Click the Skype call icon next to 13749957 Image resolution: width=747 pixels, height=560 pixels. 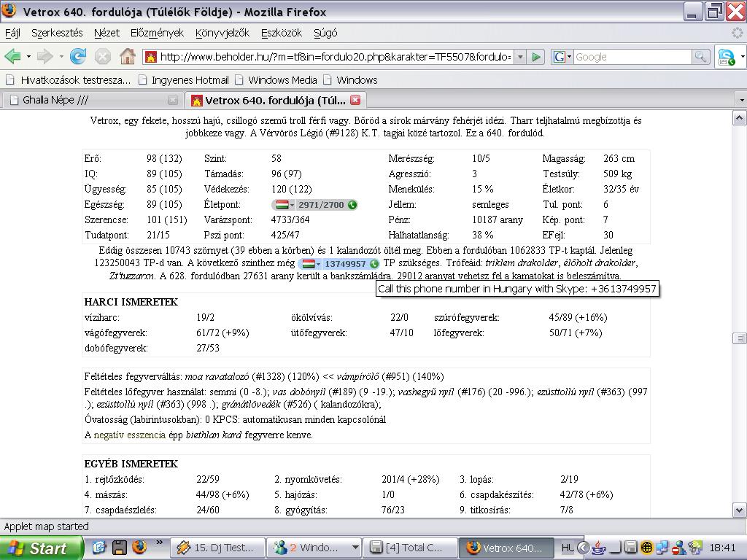point(374,264)
